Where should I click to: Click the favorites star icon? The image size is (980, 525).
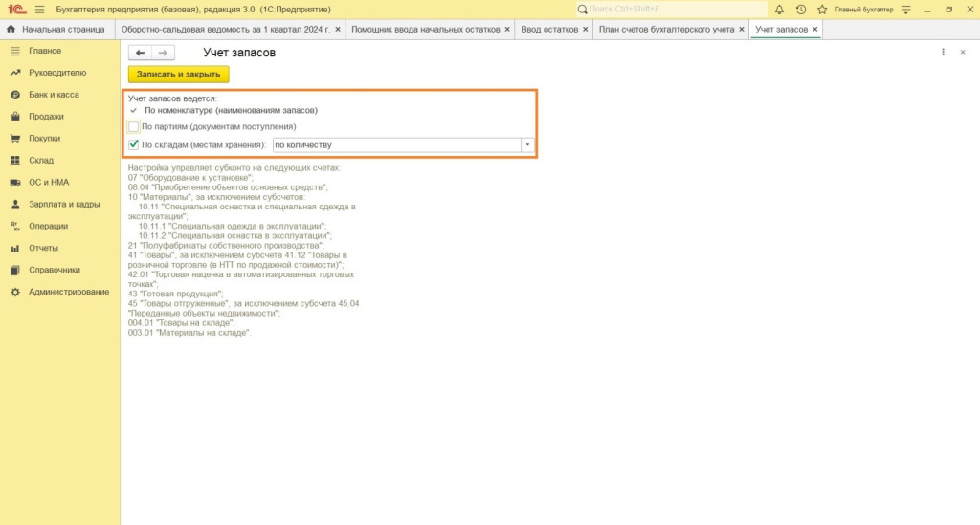click(822, 10)
